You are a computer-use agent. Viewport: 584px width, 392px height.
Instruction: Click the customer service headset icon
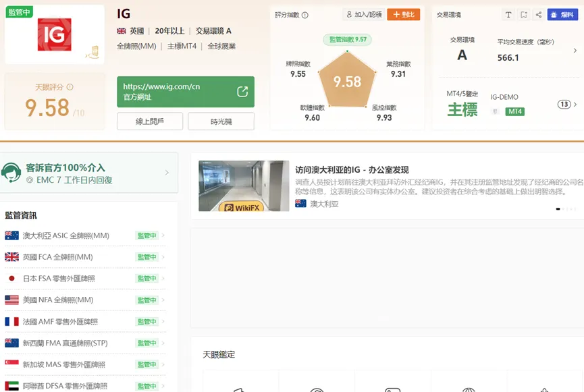click(x=11, y=173)
